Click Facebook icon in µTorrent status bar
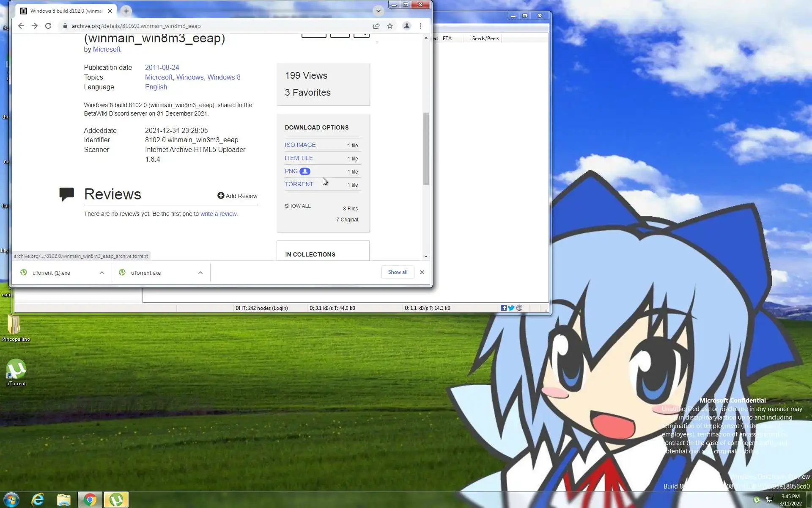This screenshot has height=508, width=812. (x=503, y=308)
